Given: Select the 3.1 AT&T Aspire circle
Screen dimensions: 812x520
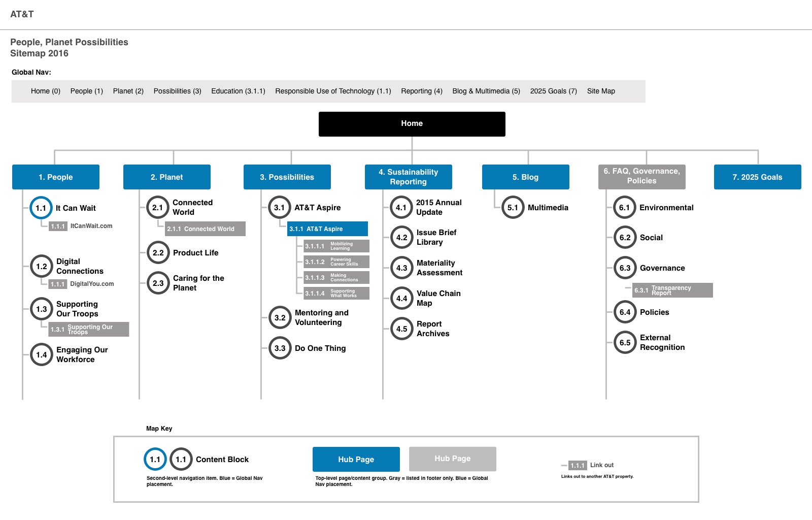Looking at the screenshot, I should [x=280, y=208].
